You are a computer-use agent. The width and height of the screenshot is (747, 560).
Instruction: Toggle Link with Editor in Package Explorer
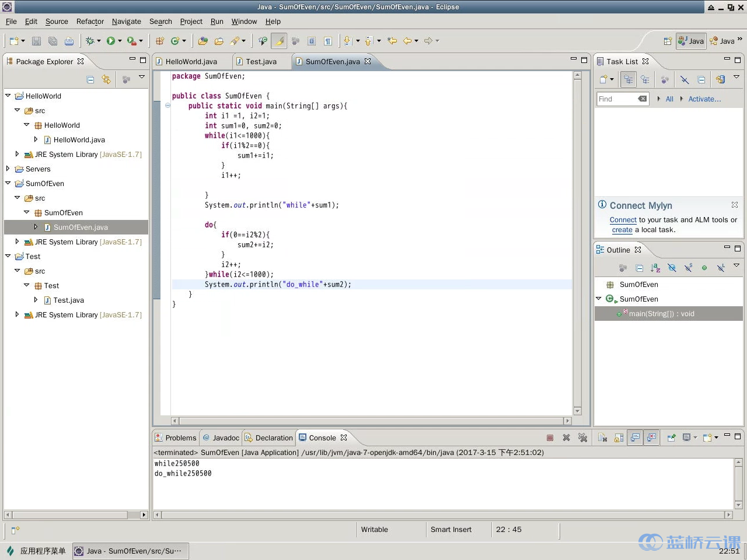click(106, 79)
